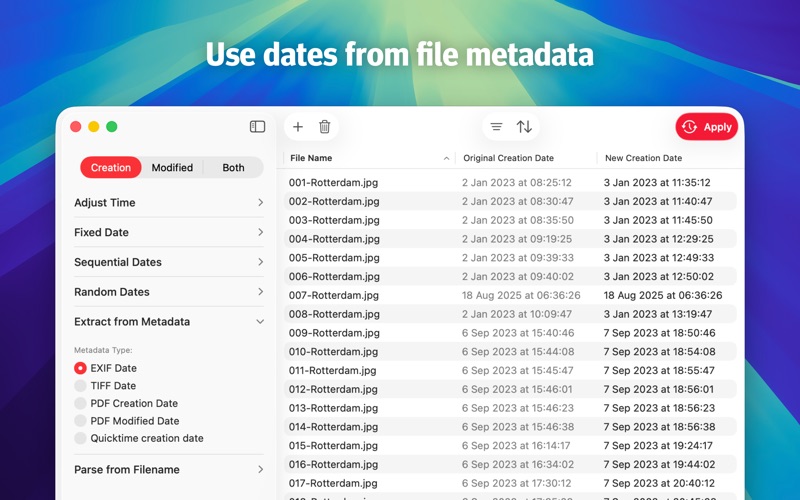
Task: Click new date 7 Sep 2023 at 20:40:12
Action: tap(659, 483)
